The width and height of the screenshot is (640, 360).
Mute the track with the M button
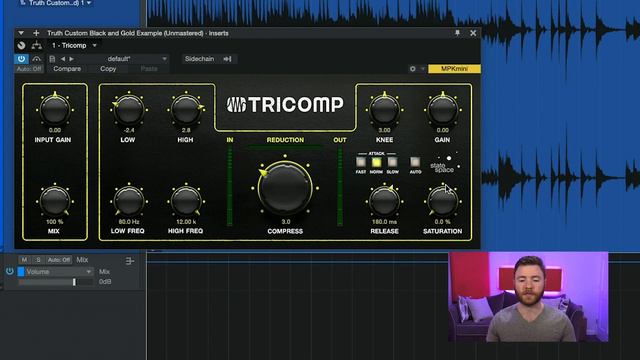(24, 260)
